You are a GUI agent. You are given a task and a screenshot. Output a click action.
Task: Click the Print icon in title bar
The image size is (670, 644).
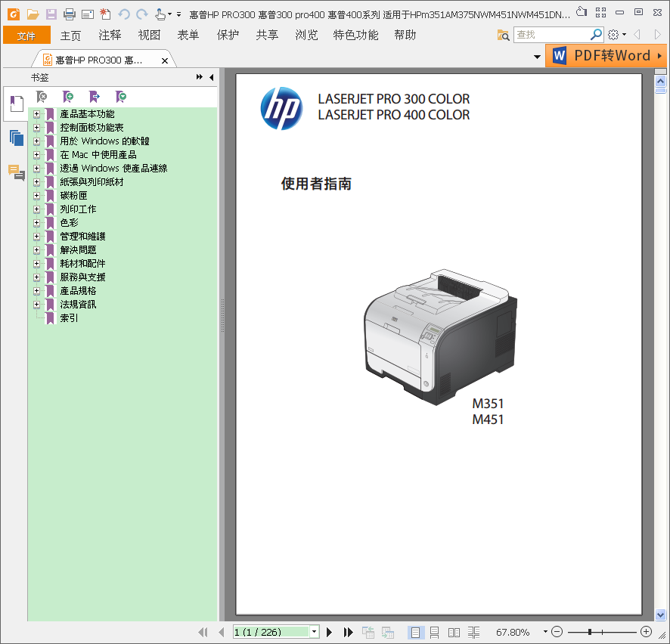(70, 14)
